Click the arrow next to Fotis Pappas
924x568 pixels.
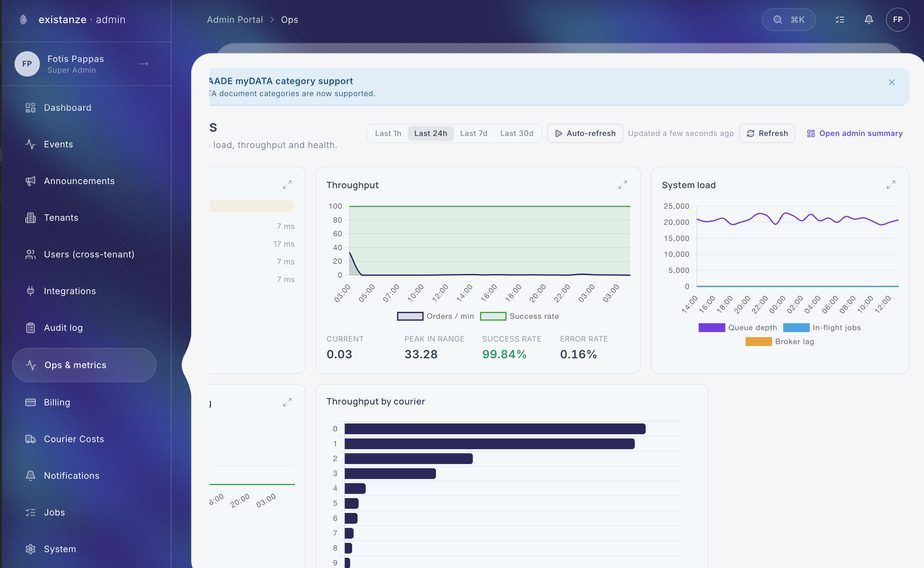[x=144, y=64]
